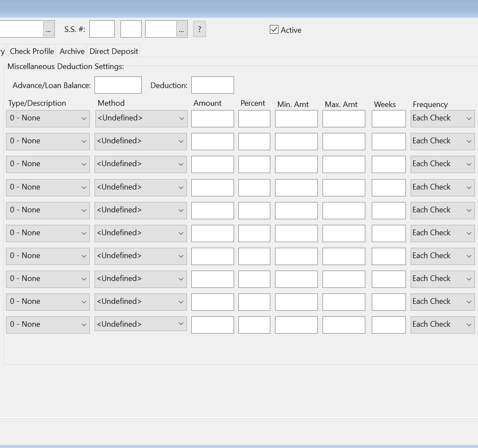Expand the first row Frequency dropdown

pyautogui.click(x=442, y=118)
